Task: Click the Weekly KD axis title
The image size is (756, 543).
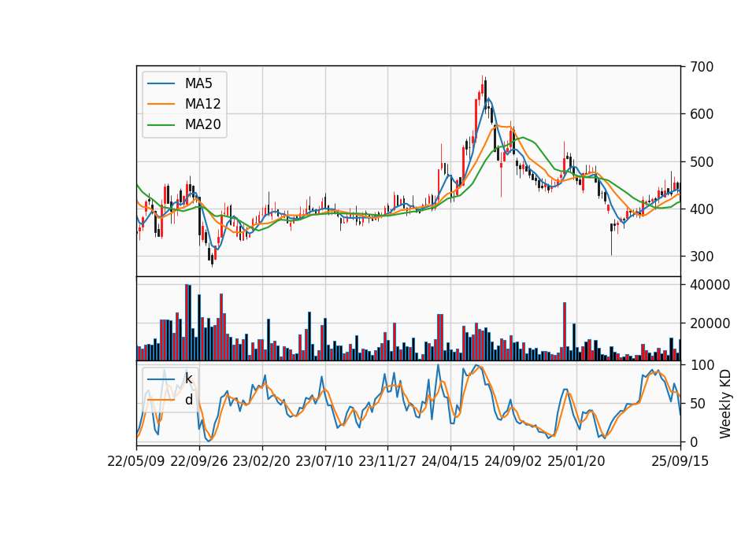Action: (724, 404)
